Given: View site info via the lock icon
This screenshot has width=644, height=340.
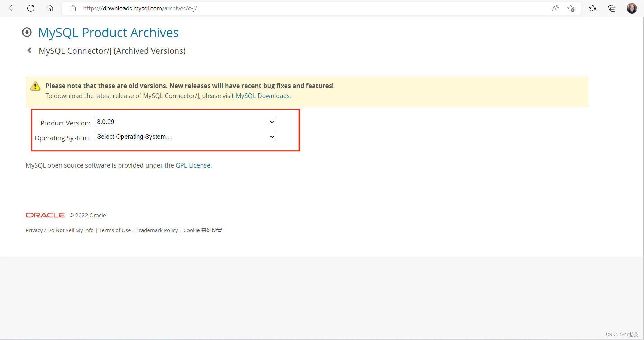Looking at the screenshot, I should (x=73, y=8).
